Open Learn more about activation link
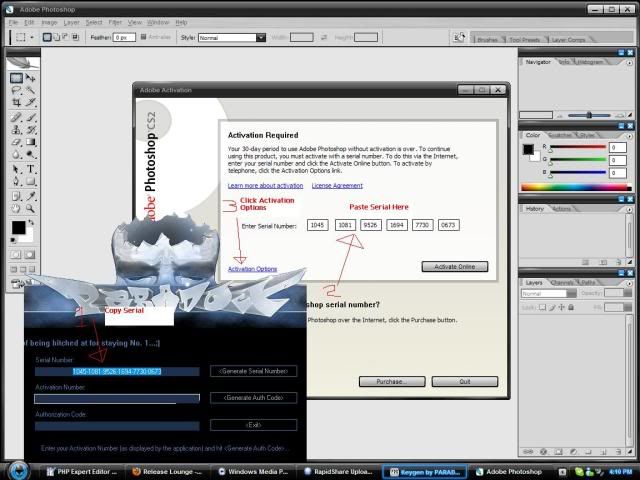 pyautogui.click(x=265, y=186)
